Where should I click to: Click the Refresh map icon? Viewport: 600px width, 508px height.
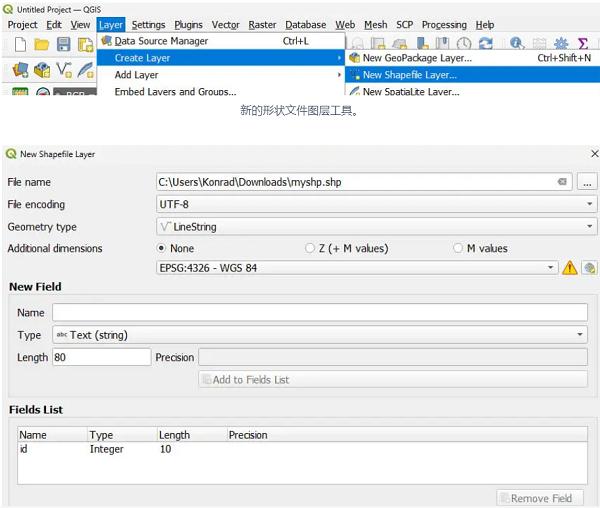click(x=486, y=44)
